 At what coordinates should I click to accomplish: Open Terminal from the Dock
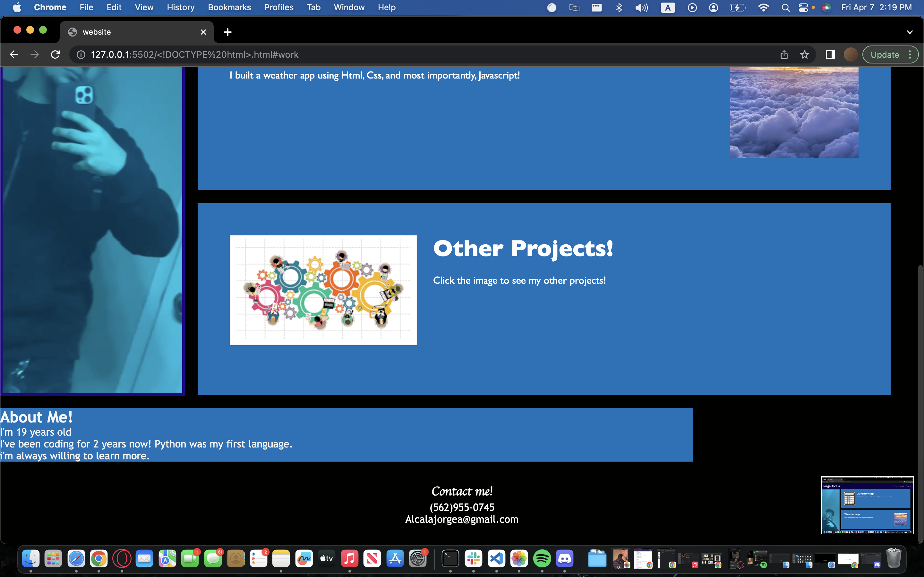[450, 558]
